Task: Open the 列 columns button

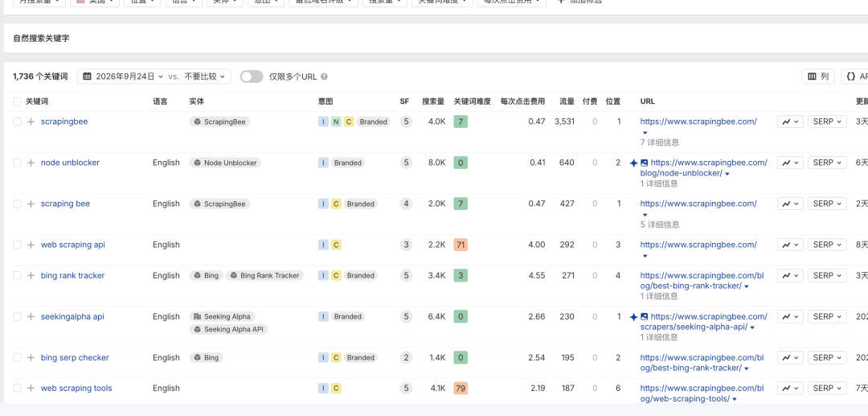Action: coord(818,76)
